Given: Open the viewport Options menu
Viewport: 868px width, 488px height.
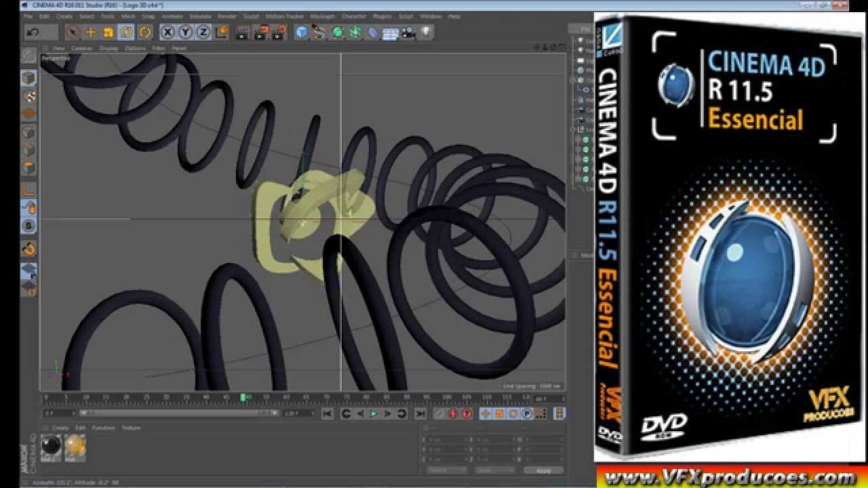Looking at the screenshot, I should [x=135, y=49].
